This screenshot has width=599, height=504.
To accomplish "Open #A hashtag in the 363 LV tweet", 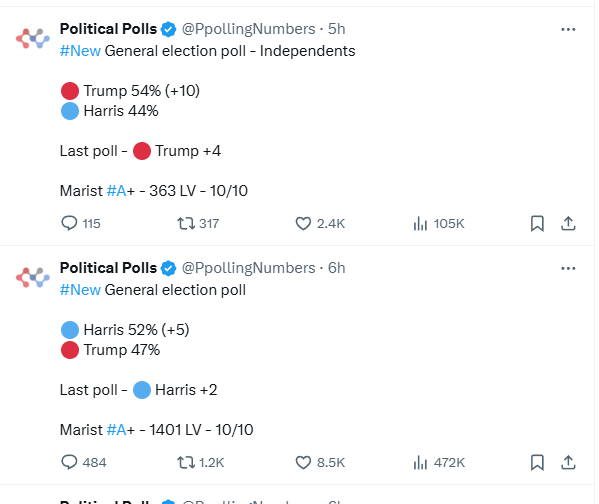I will 117,191.
